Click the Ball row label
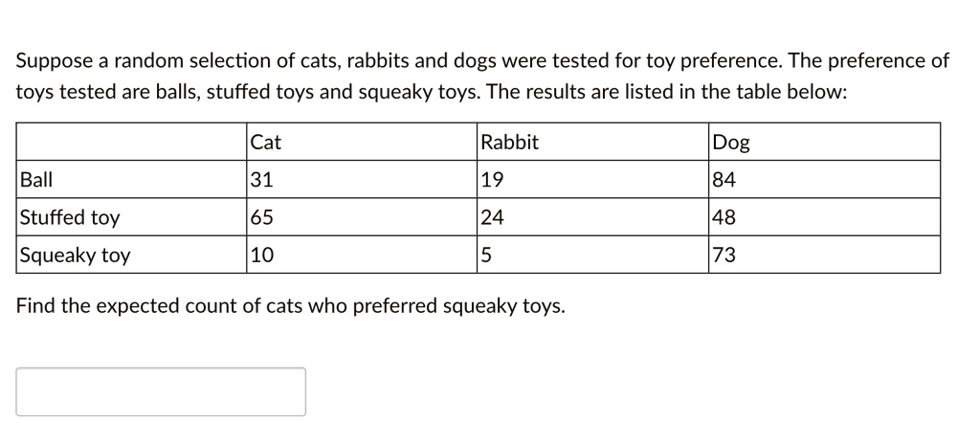Viewport: 980px width, 445px height. (131, 179)
